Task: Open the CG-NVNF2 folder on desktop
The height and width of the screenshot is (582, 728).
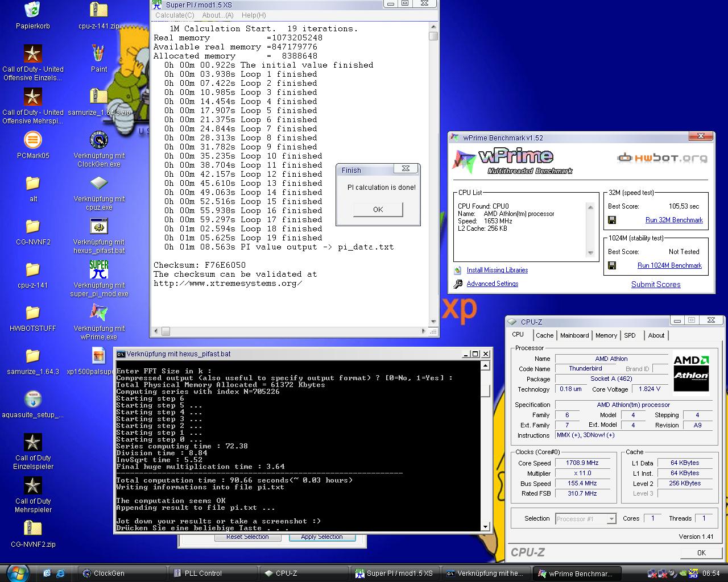Action: [x=33, y=226]
